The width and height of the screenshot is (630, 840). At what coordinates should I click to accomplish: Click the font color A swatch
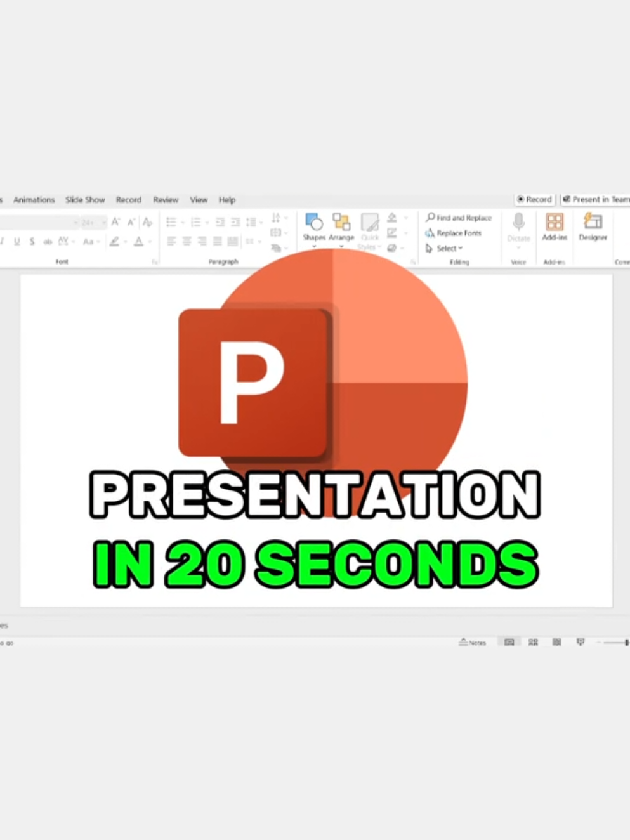point(138,242)
